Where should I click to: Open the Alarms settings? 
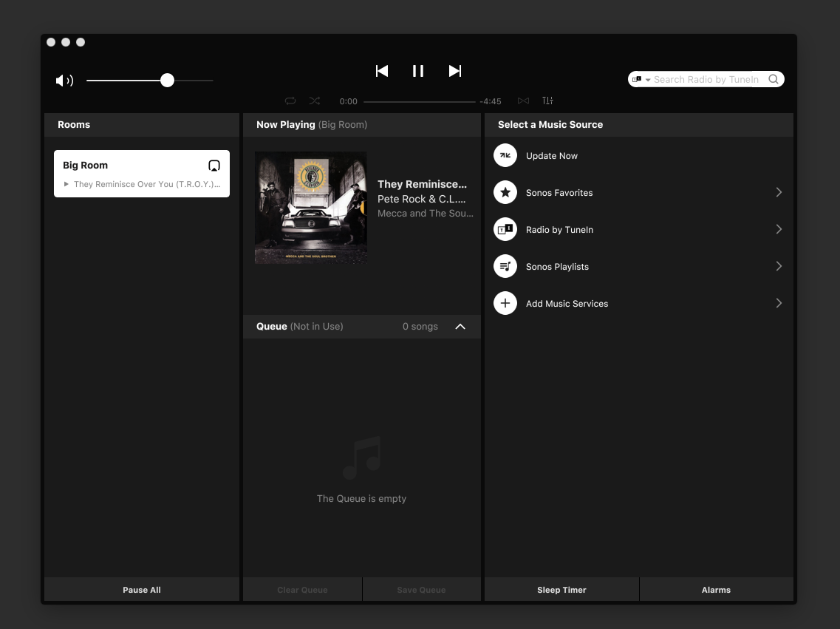[716, 589]
